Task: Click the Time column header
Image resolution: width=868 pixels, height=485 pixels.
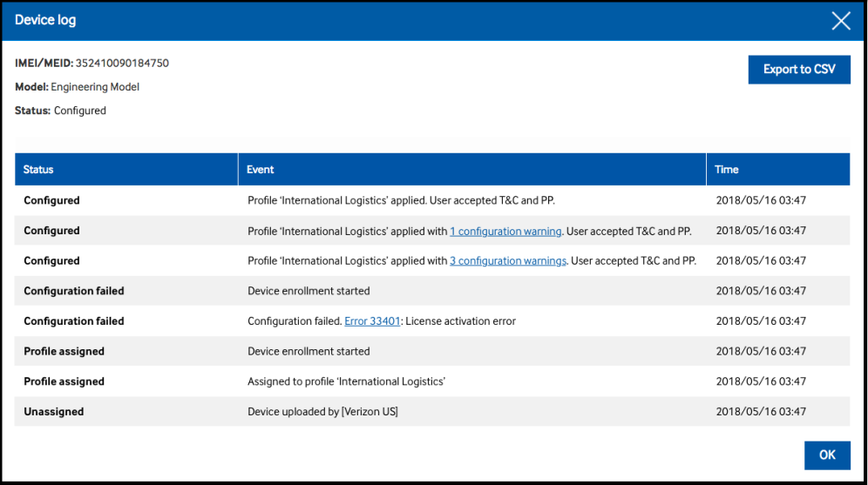Action: (778, 169)
